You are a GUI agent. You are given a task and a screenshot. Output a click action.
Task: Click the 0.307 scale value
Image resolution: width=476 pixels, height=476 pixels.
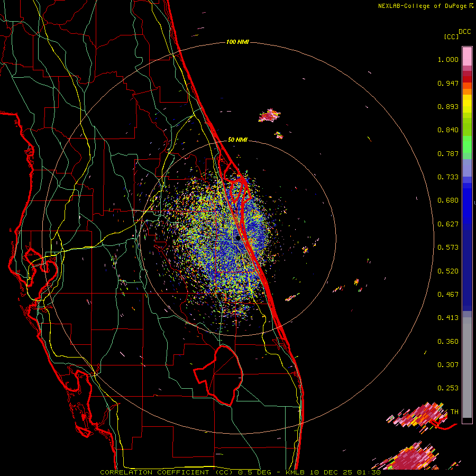point(448,365)
